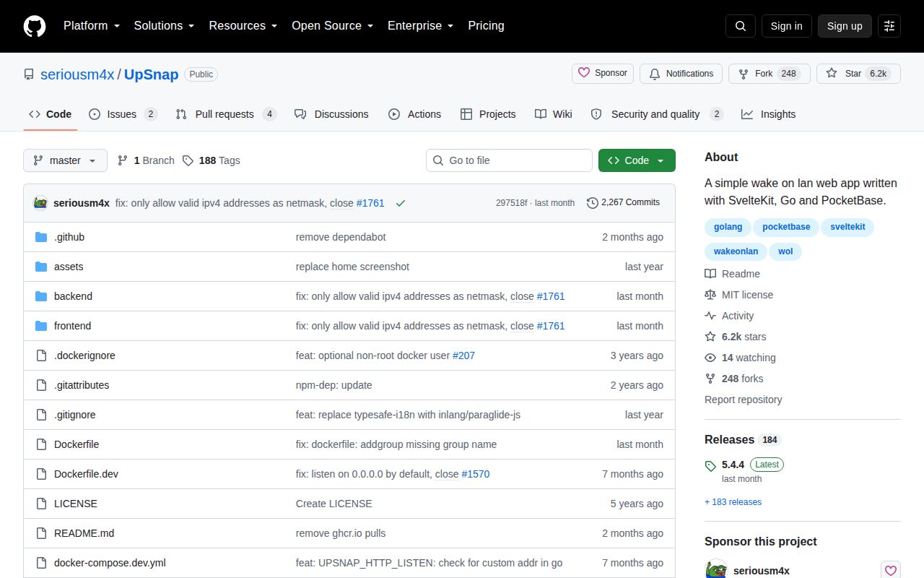Click seriousm4x avatar in latest commit
This screenshot has width=924, height=578.
click(x=40, y=203)
